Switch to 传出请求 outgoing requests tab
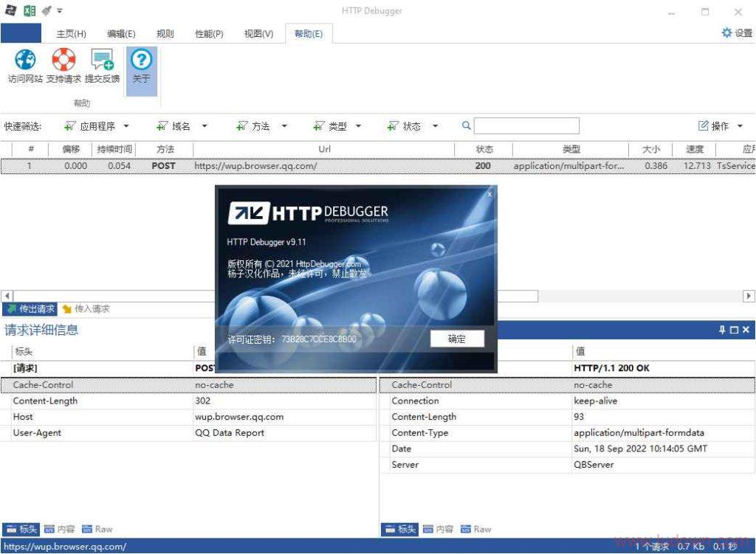 coord(30,309)
